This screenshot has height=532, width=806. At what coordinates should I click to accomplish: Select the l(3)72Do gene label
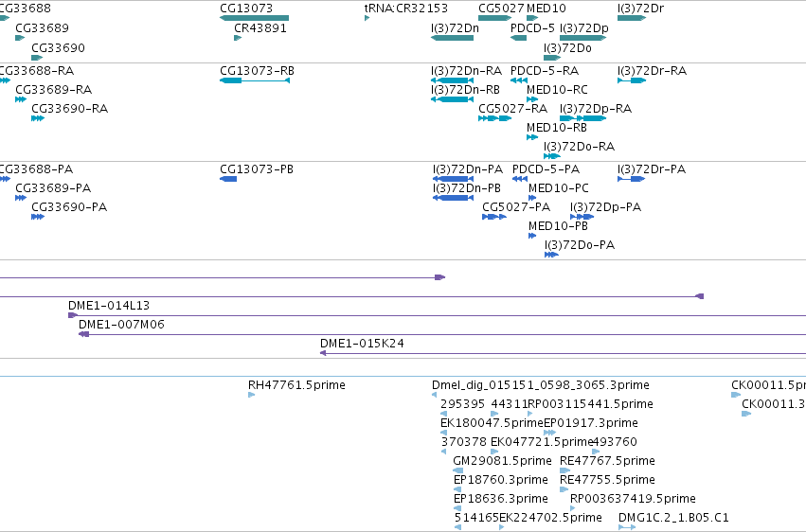[x=567, y=47]
